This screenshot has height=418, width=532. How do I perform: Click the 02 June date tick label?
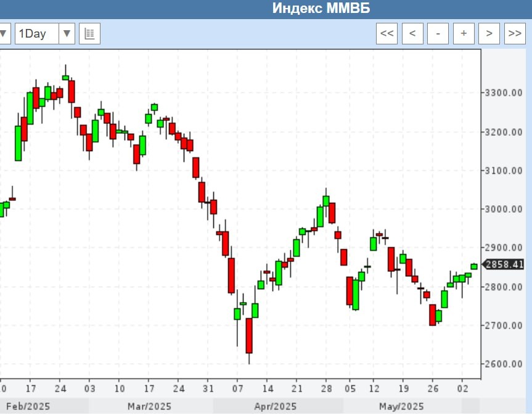click(462, 389)
